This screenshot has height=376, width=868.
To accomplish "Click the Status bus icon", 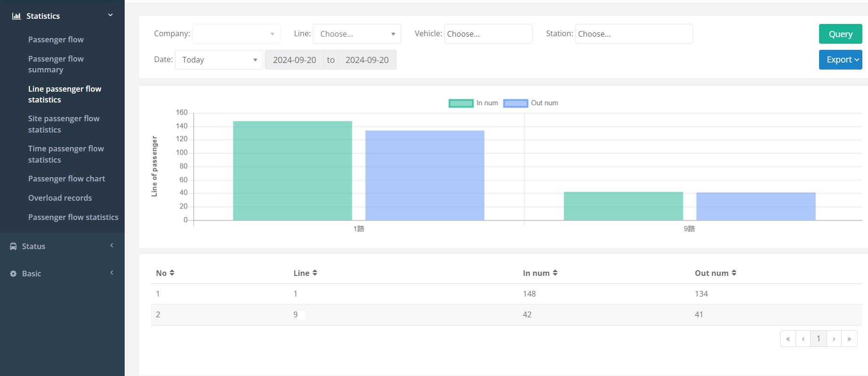I will [13, 246].
